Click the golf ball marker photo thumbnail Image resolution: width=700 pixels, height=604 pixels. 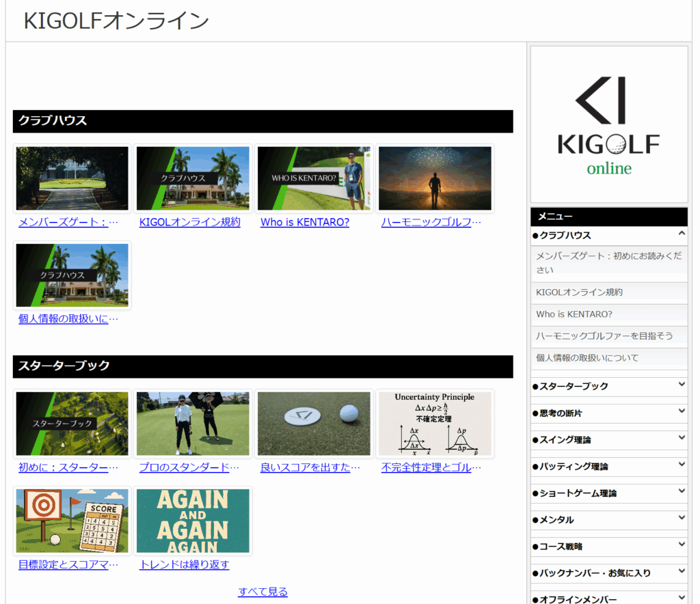click(314, 424)
